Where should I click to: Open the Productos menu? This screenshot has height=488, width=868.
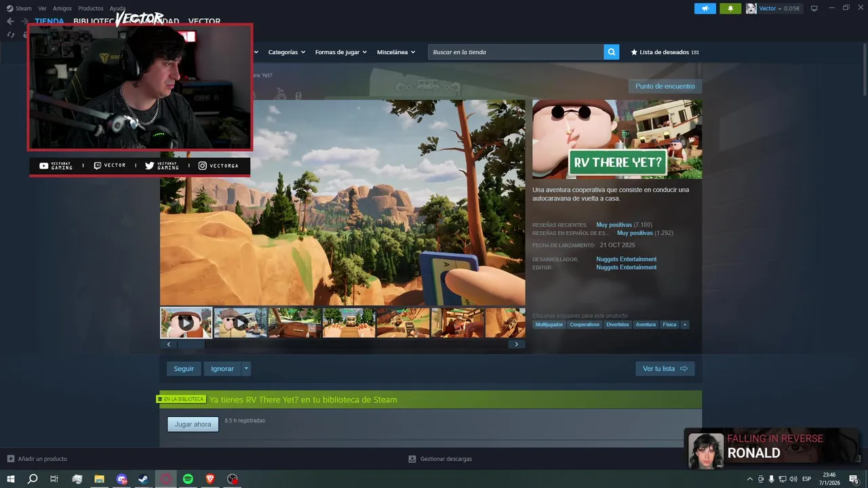[91, 8]
